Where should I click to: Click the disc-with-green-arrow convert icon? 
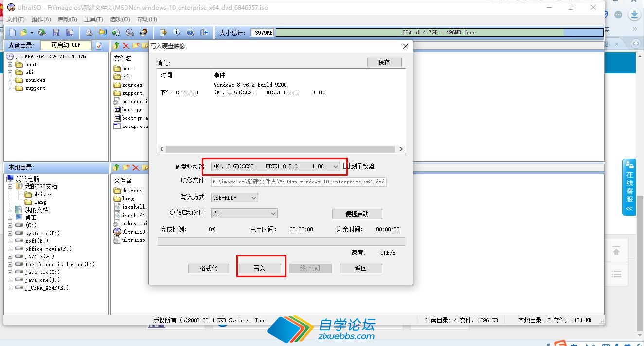coord(116,33)
